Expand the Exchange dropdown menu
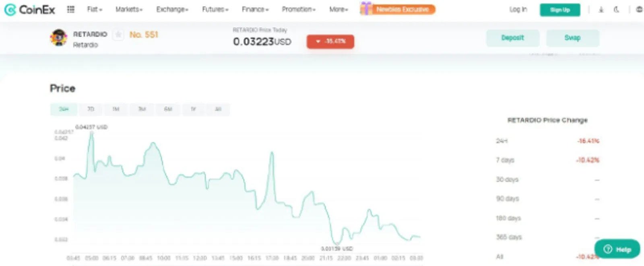 [172, 9]
